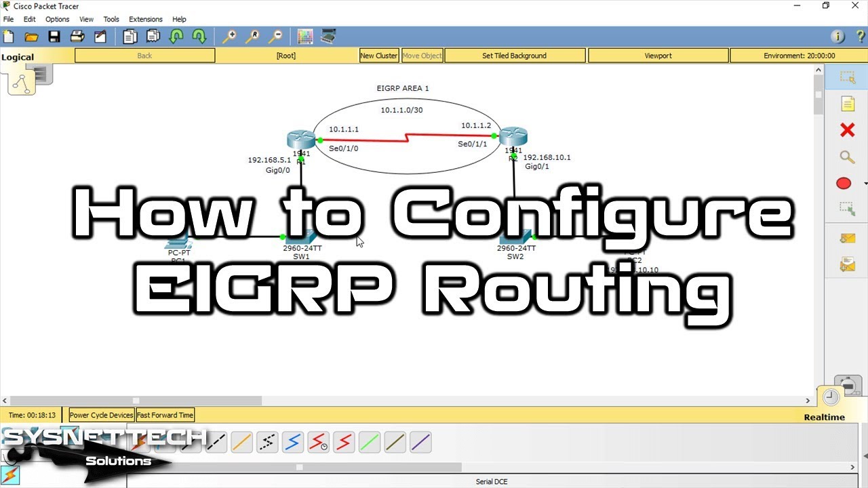Pick the blue phone cable connection
The image size is (868, 488).
[x=293, y=443]
